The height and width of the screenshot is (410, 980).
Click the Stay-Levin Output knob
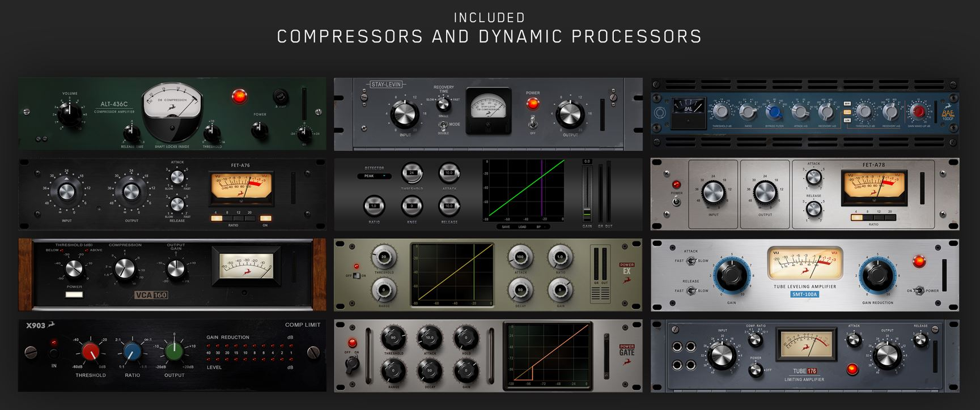(x=570, y=115)
